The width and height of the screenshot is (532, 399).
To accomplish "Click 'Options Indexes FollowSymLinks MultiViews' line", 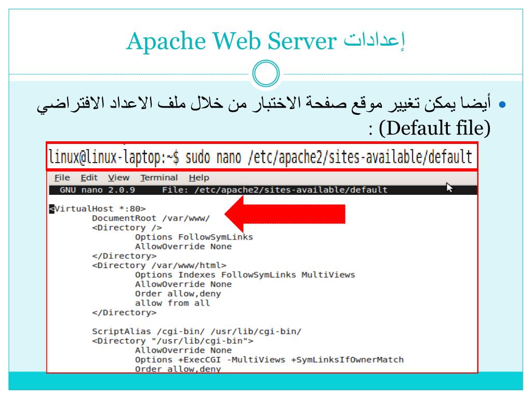I will [x=245, y=275].
